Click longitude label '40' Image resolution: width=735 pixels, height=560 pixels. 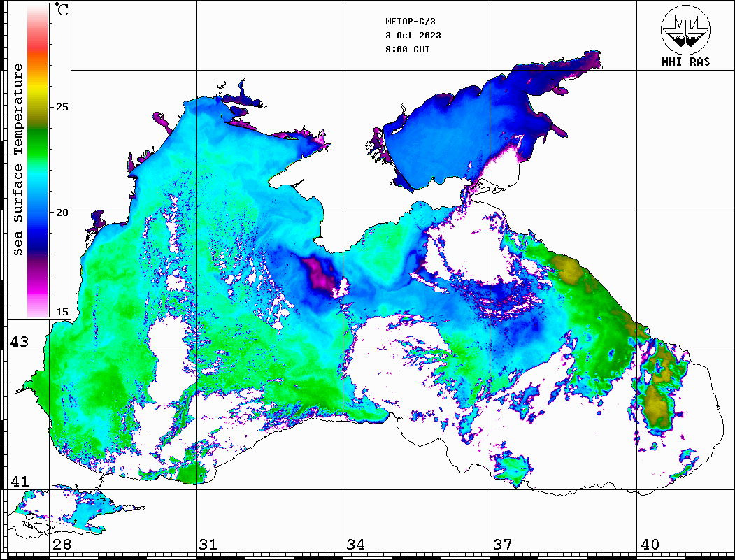pyautogui.click(x=650, y=544)
